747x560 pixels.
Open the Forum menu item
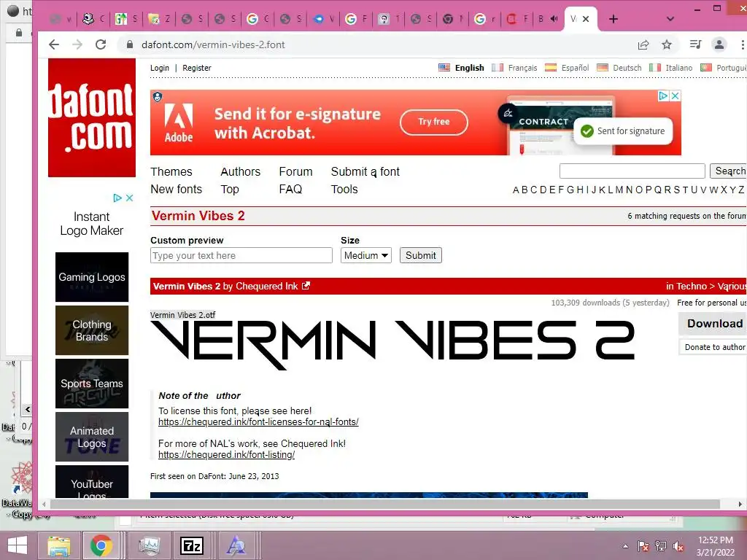295,171
